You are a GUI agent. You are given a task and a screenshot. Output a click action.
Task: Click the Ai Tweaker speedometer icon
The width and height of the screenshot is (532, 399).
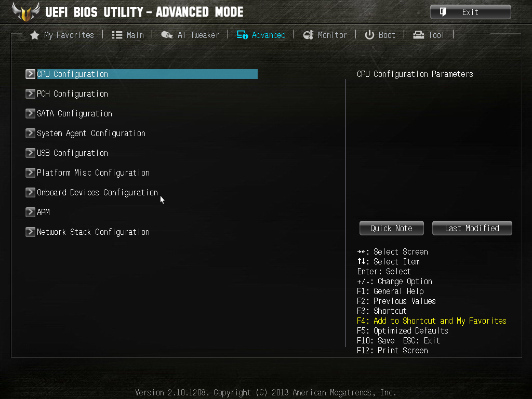click(x=167, y=35)
